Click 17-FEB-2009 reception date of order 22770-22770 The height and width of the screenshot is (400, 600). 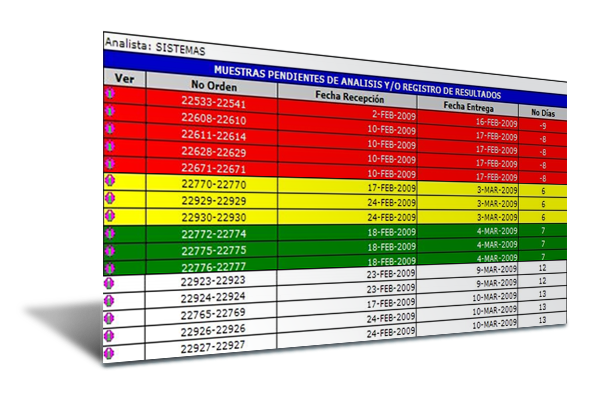pyautogui.click(x=391, y=188)
